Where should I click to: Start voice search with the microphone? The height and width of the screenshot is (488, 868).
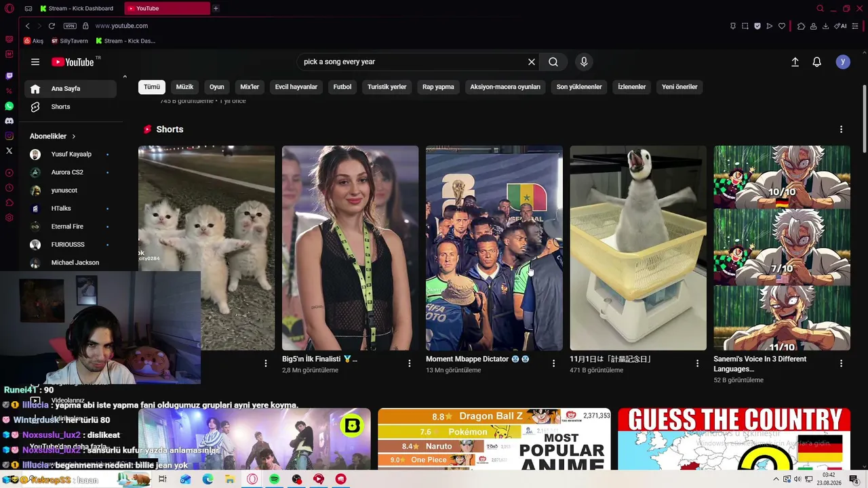click(x=584, y=62)
